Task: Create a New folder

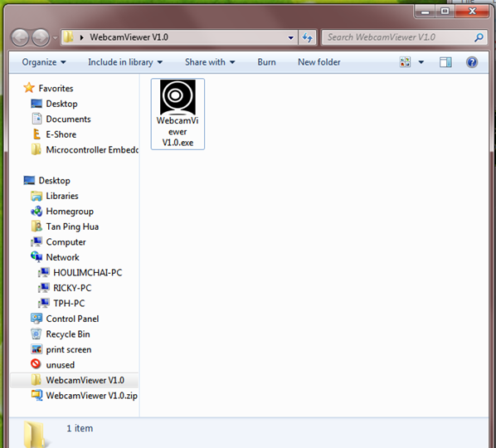Action: (x=319, y=62)
